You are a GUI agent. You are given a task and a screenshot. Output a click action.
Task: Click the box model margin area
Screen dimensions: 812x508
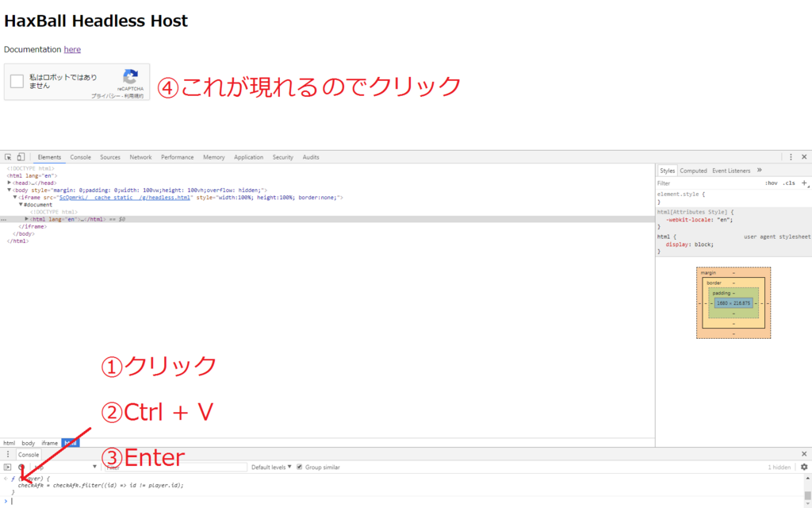coord(733,273)
